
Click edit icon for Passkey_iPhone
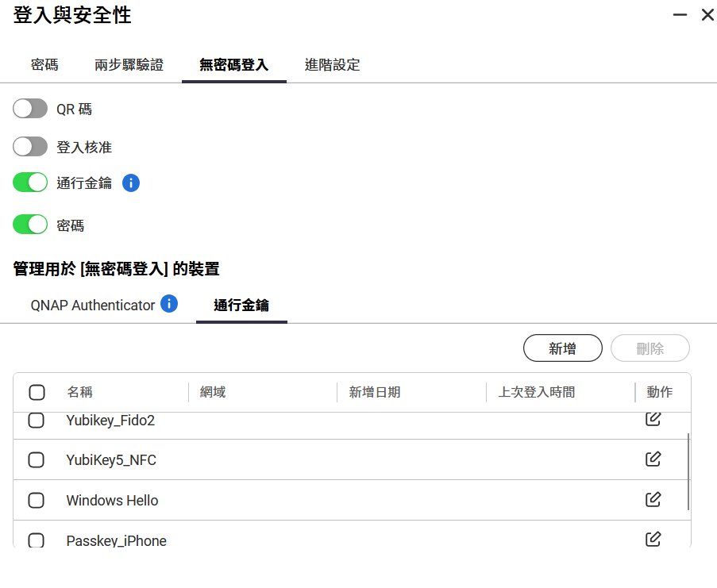(653, 540)
